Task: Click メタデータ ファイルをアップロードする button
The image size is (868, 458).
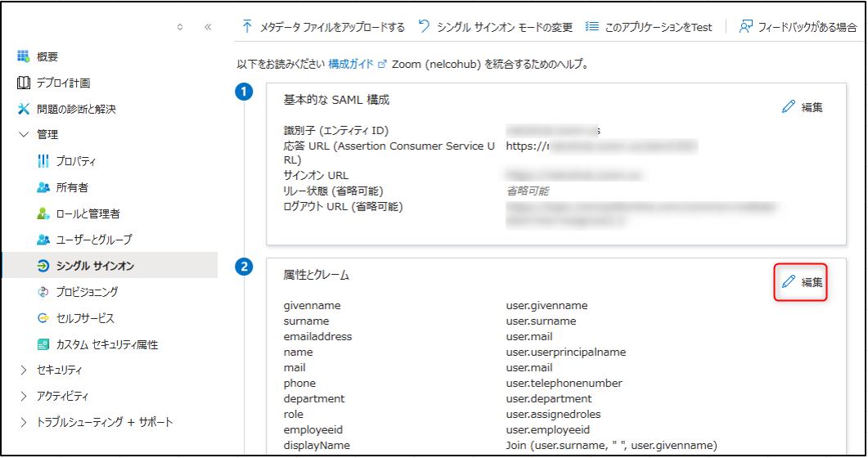Action: 323,26
